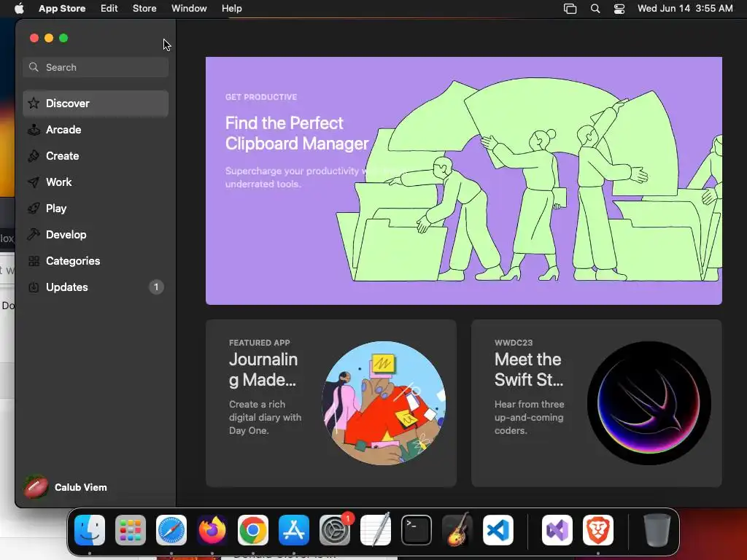This screenshot has width=747, height=560.
Task: Click the Create paintbrush icon
Action: [x=34, y=156]
